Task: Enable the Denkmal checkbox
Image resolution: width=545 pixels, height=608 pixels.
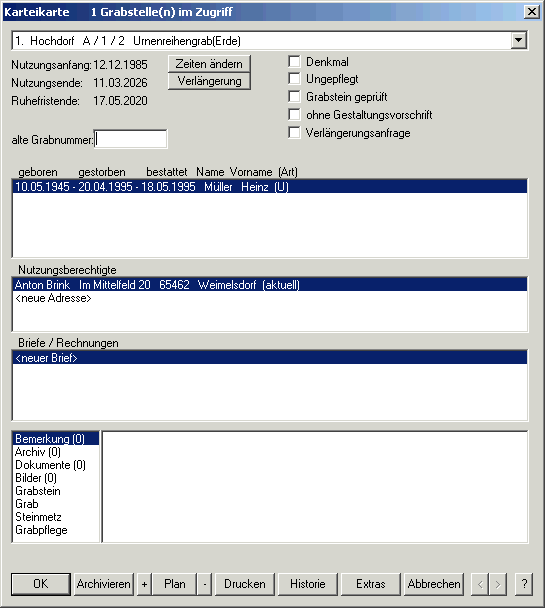Action: [294, 61]
